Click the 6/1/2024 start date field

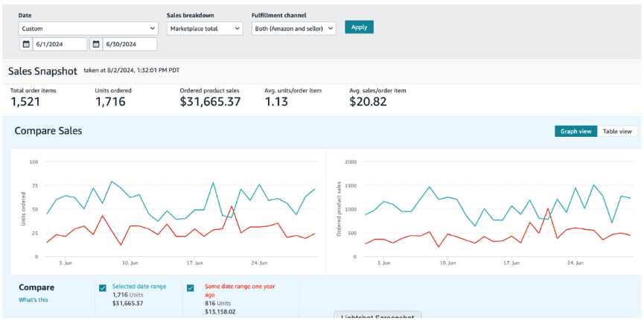pos(61,45)
